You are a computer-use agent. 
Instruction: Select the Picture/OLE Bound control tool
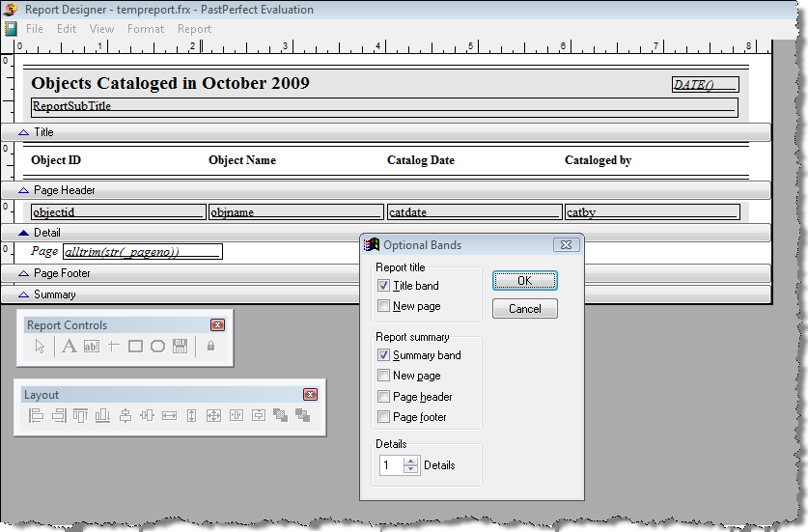click(x=180, y=347)
